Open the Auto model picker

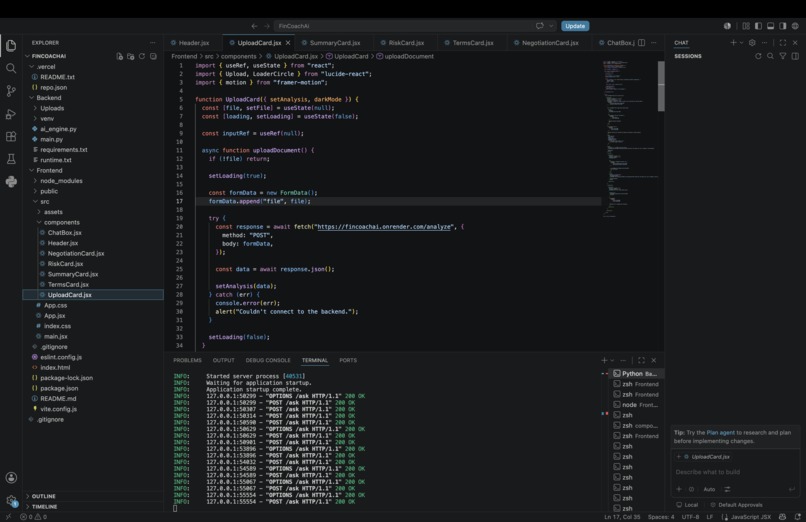pyautogui.click(x=709, y=489)
